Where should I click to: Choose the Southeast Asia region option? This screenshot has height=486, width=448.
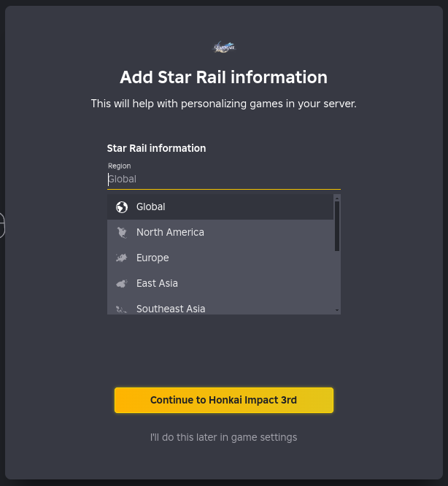click(x=171, y=309)
